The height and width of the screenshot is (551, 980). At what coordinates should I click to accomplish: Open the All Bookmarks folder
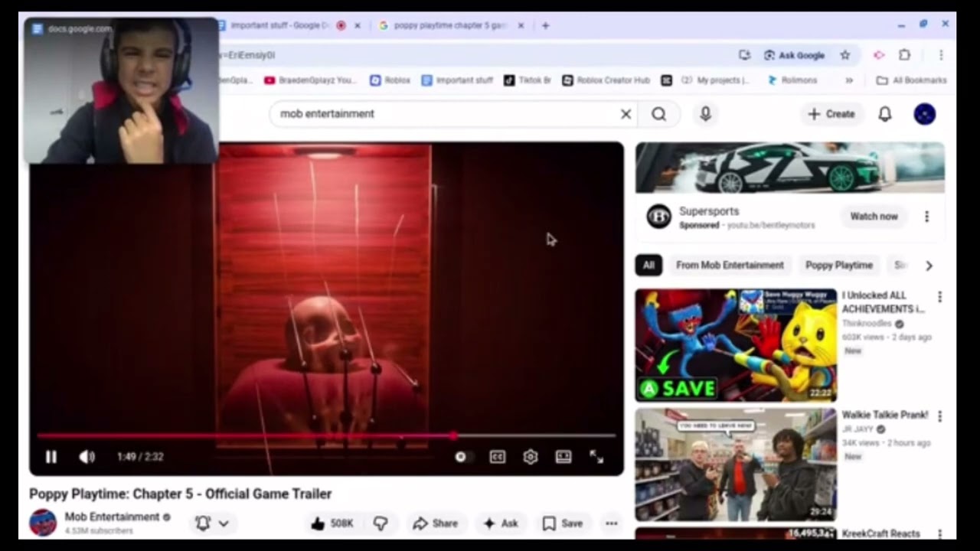click(x=911, y=80)
